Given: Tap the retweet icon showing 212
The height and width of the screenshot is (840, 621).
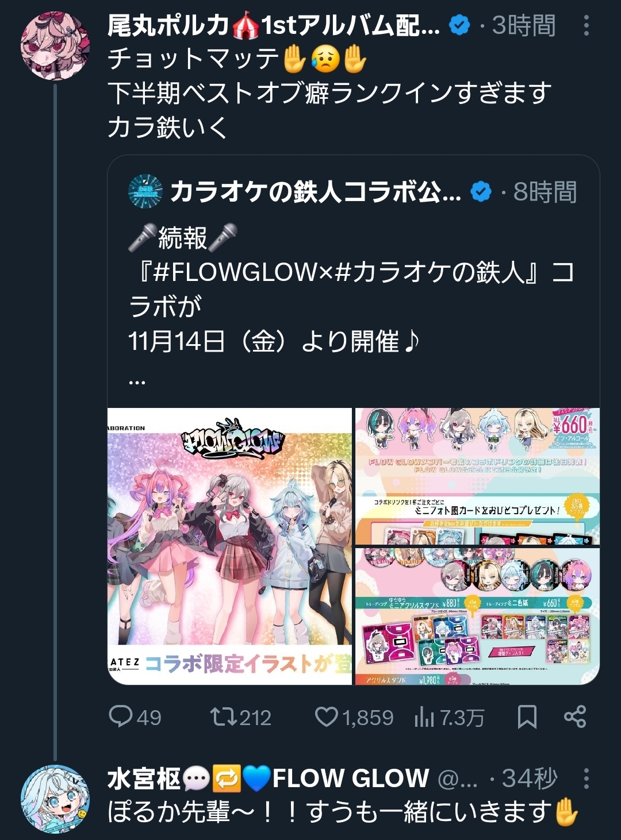Looking at the screenshot, I should coord(240,717).
